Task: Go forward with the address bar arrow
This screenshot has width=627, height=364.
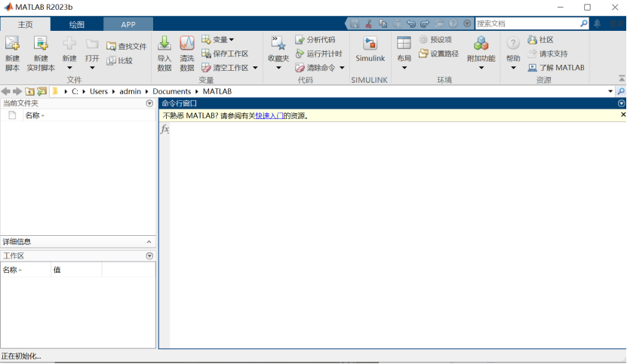Action: 17,91
